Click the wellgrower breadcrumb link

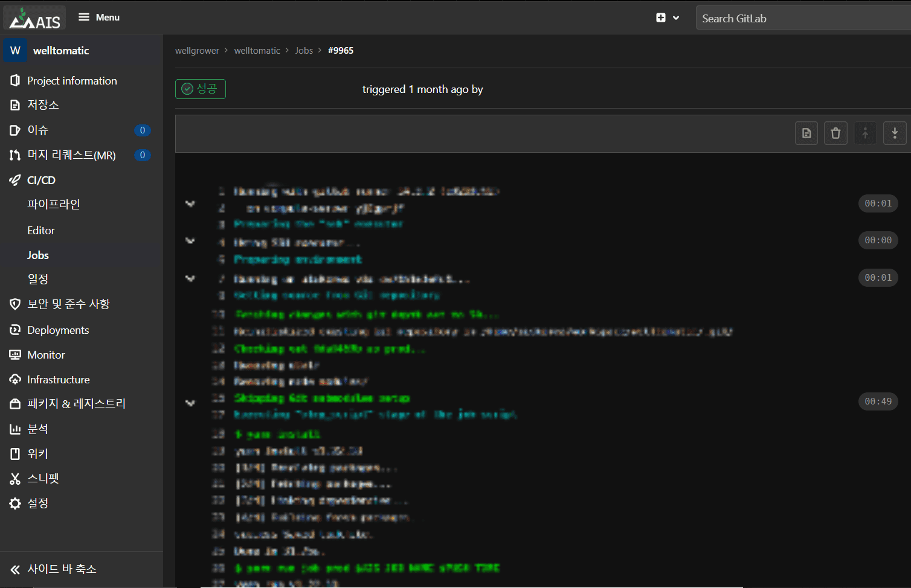pos(197,51)
